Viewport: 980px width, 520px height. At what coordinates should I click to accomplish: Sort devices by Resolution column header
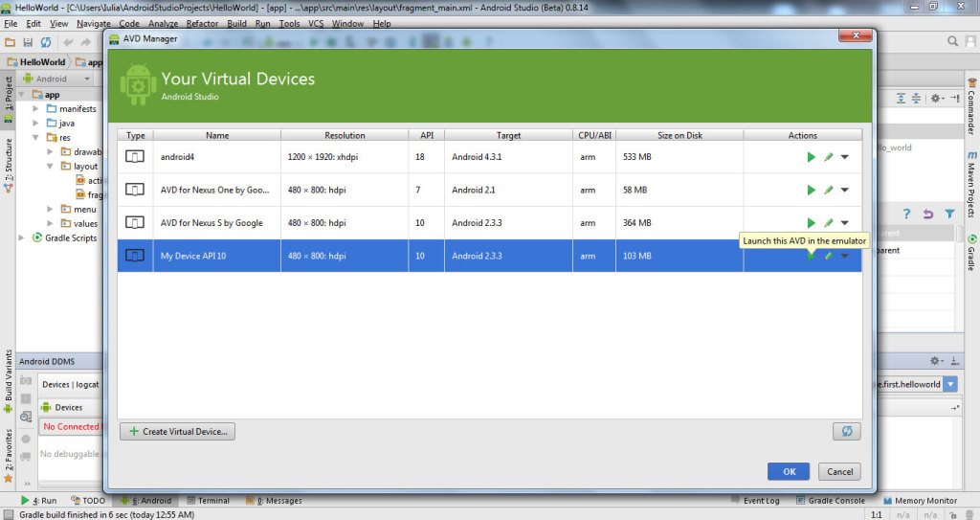click(345, 135)
